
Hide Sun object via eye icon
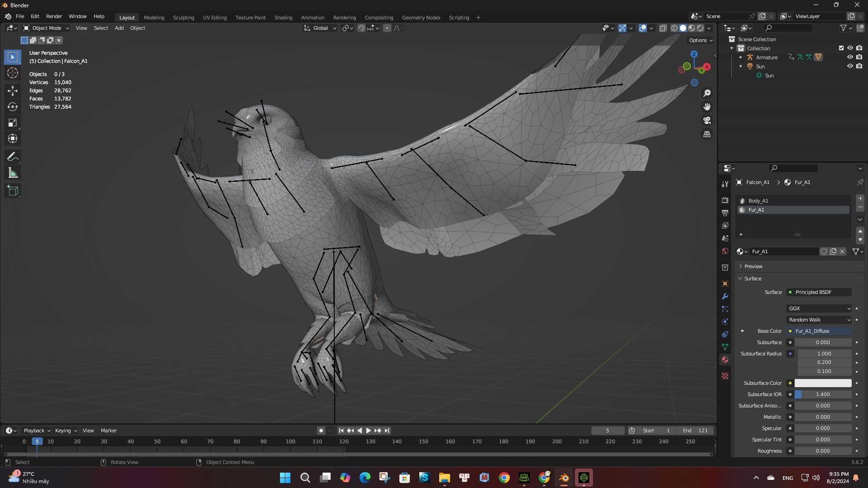pyautogui.click(x=850, y=66)
